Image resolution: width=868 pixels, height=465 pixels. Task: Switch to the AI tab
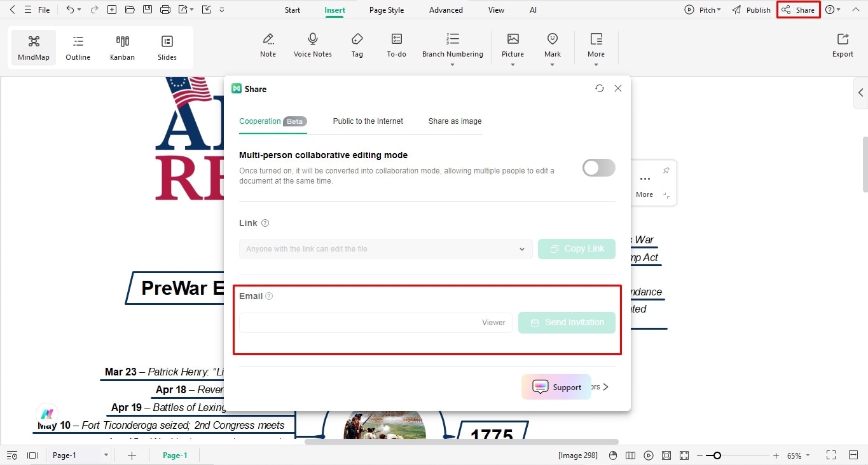[x=533, y=10]
